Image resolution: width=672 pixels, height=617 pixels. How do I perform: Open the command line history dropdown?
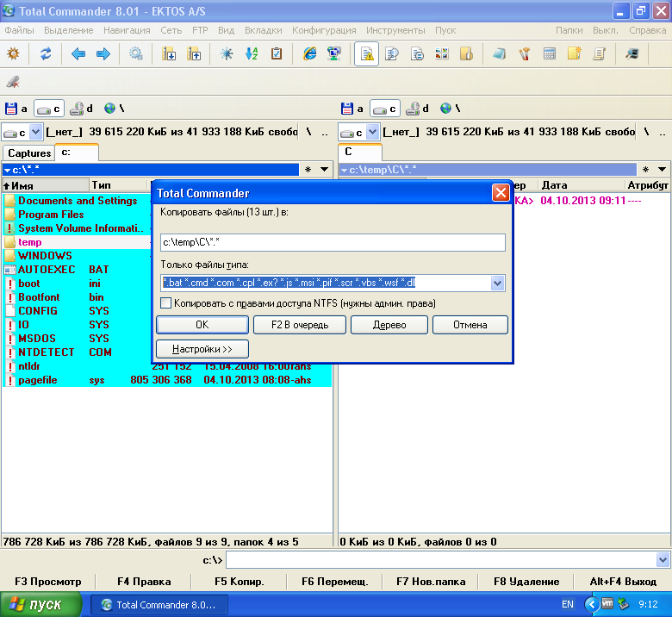(x=663, y=560)
